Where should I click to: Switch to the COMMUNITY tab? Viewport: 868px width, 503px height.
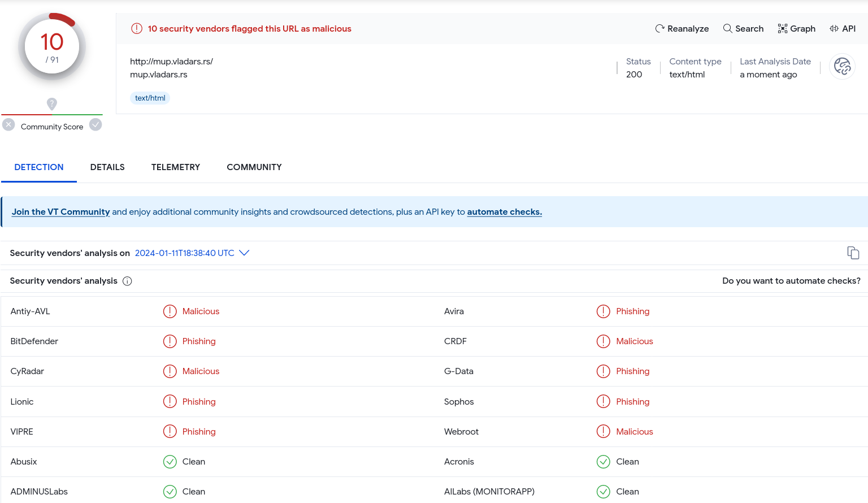[254, 167]
